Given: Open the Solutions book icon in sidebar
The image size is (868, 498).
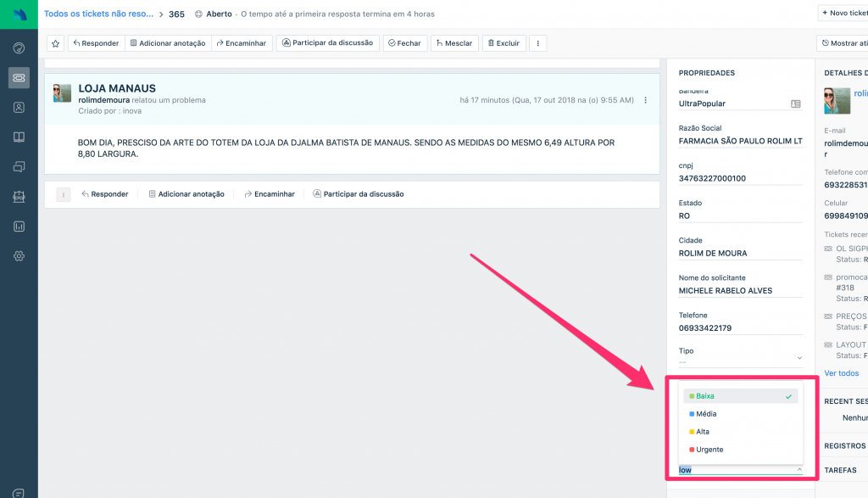Looking at the screenshot, I should pos(19,137).
